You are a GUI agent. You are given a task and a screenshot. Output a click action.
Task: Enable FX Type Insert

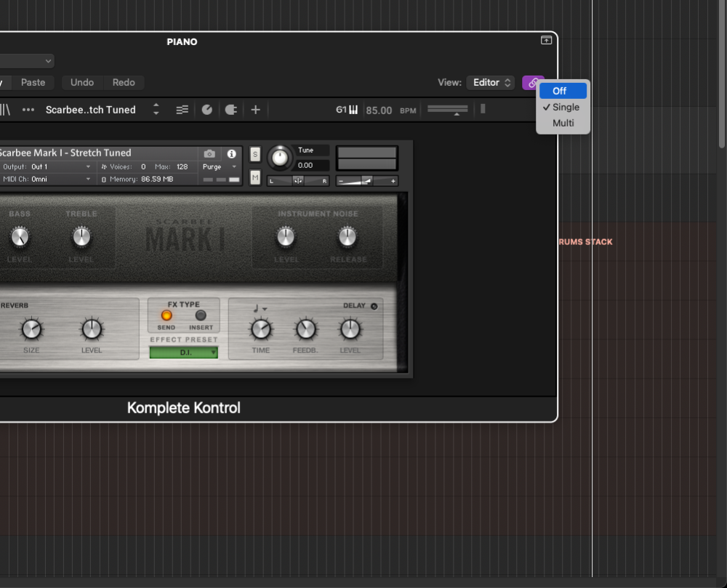coord(201,315)
